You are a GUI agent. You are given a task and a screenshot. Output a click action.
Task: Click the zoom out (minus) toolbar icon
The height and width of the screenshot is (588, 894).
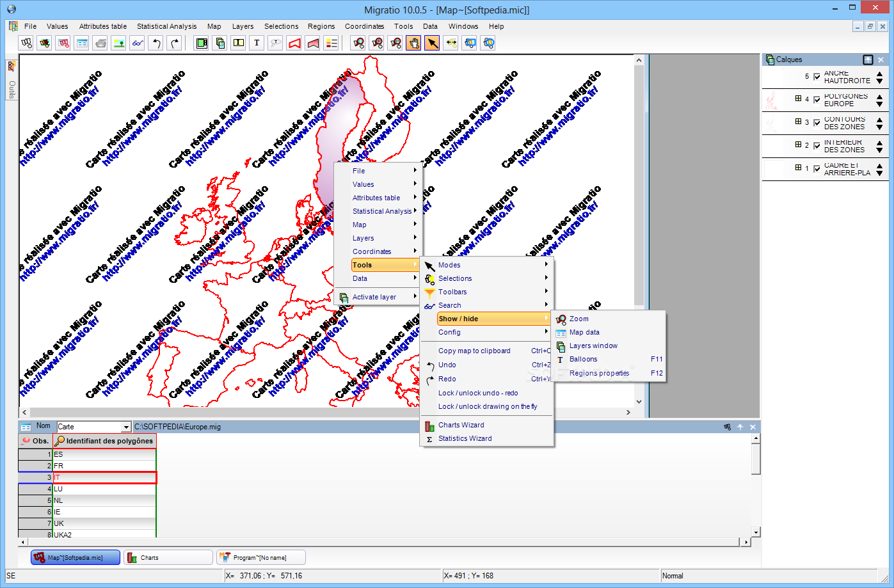coord(396,43)
